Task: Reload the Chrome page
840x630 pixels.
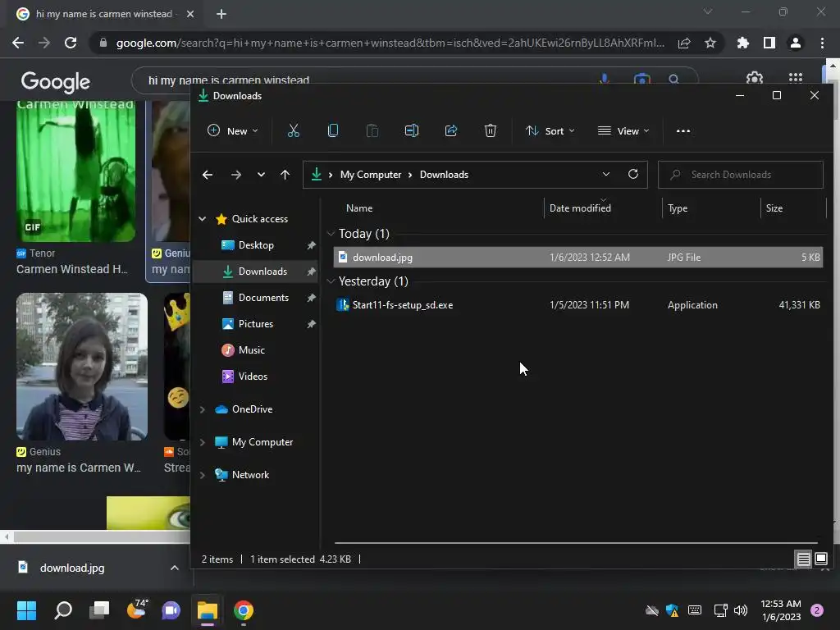Action: [x=71, y=43]
